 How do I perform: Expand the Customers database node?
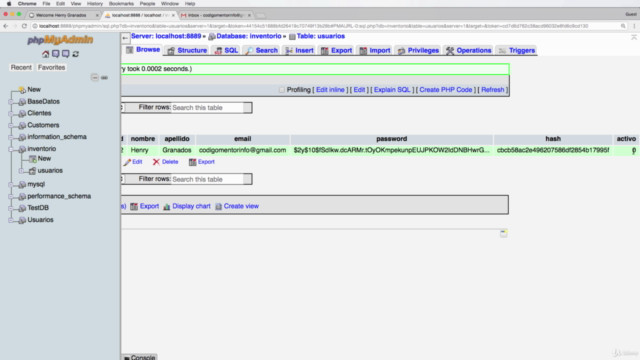click(x=11, y=125)
